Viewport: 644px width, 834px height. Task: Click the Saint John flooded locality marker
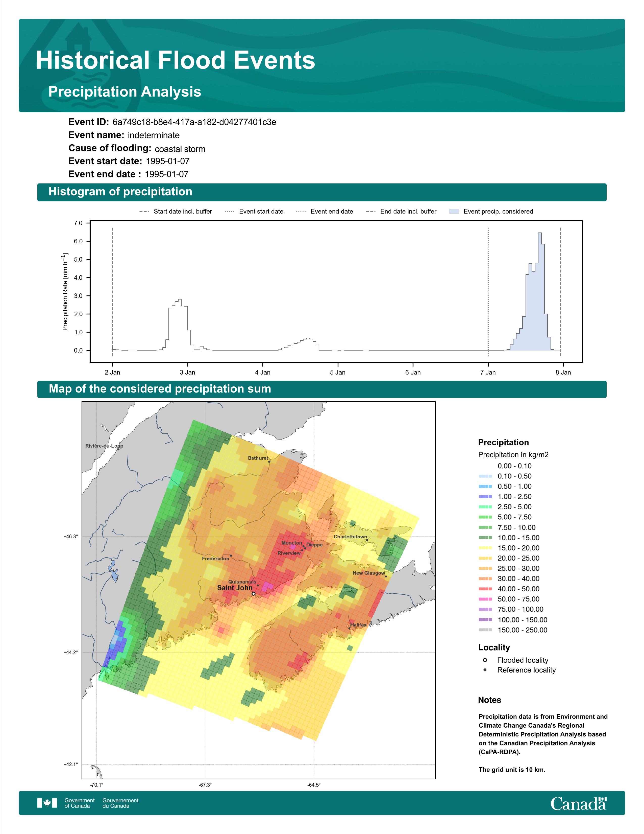pos(253,594)
